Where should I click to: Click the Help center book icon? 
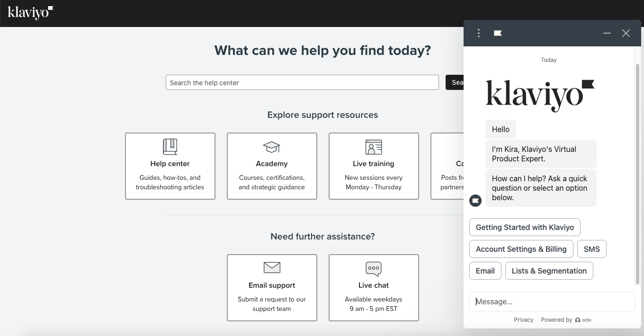click(x=170, y=147)
